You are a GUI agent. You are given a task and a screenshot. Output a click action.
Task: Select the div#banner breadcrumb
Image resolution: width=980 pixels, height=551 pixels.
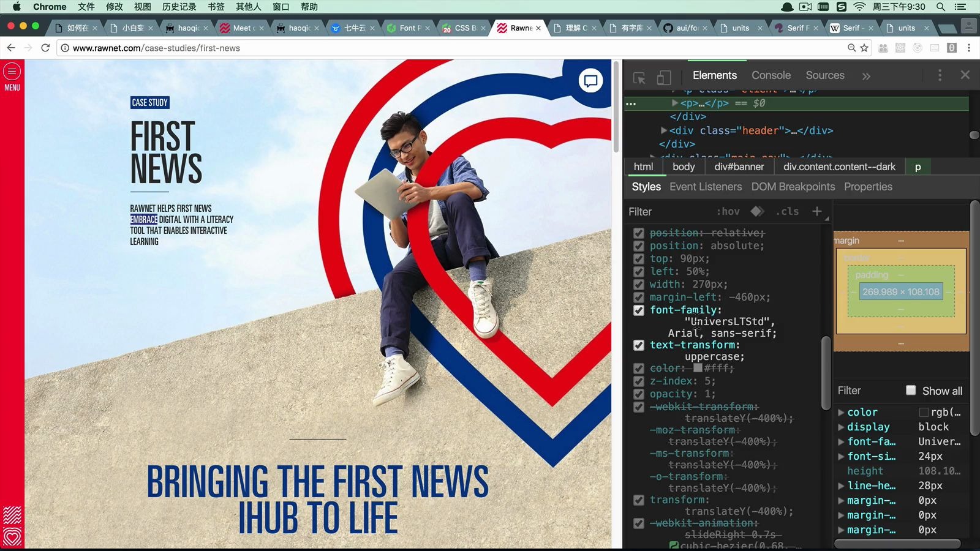(739, 167)
